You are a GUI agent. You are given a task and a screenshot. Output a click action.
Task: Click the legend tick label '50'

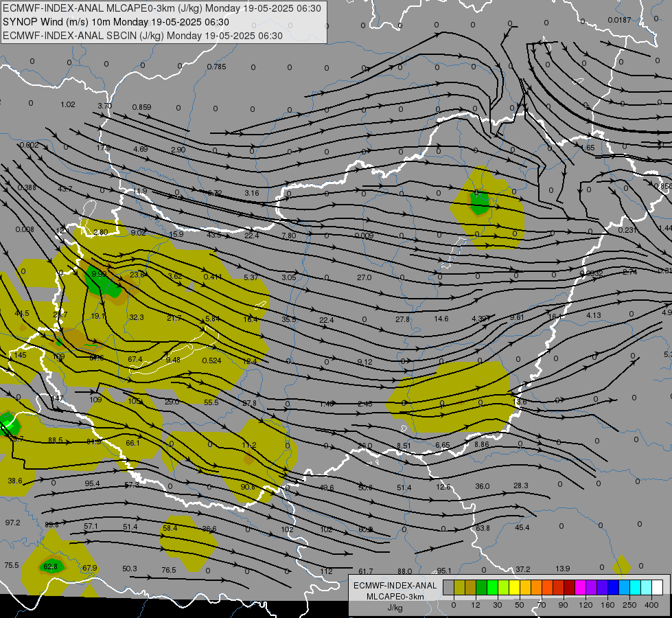pyautogui.click(x=520, y=605)
